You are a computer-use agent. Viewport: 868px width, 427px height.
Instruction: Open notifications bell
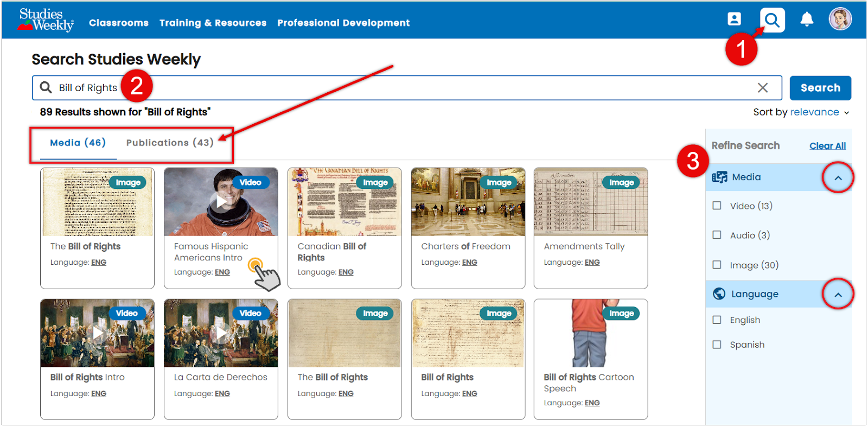[x=807, y=20]
